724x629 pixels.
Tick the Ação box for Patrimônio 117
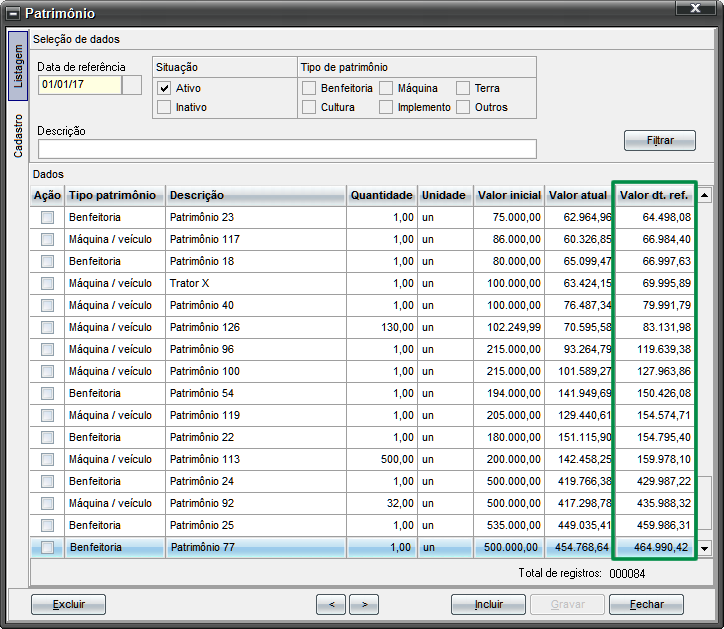click(48, 239)
